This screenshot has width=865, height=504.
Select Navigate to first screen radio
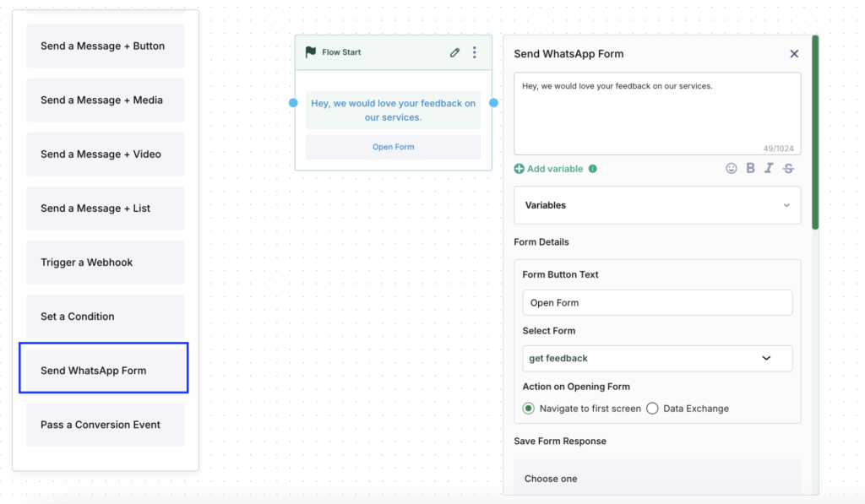coord(529,409)
